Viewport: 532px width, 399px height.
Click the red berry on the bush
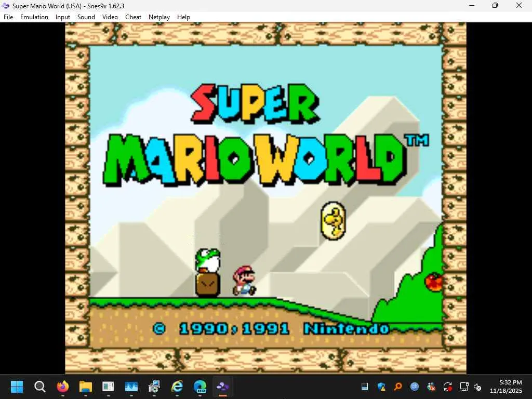[x=434, y=282]
